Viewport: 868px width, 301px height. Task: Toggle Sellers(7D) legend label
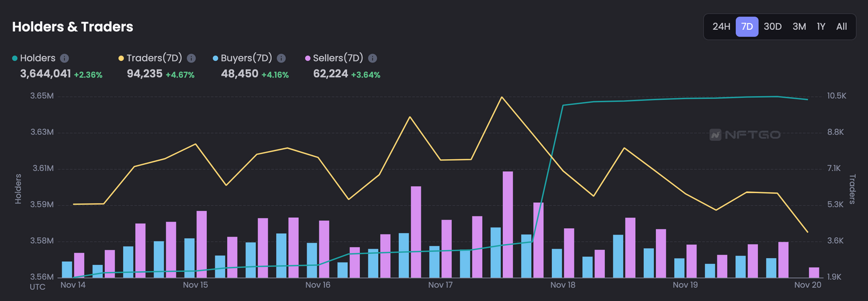click(x=337, y=58)
